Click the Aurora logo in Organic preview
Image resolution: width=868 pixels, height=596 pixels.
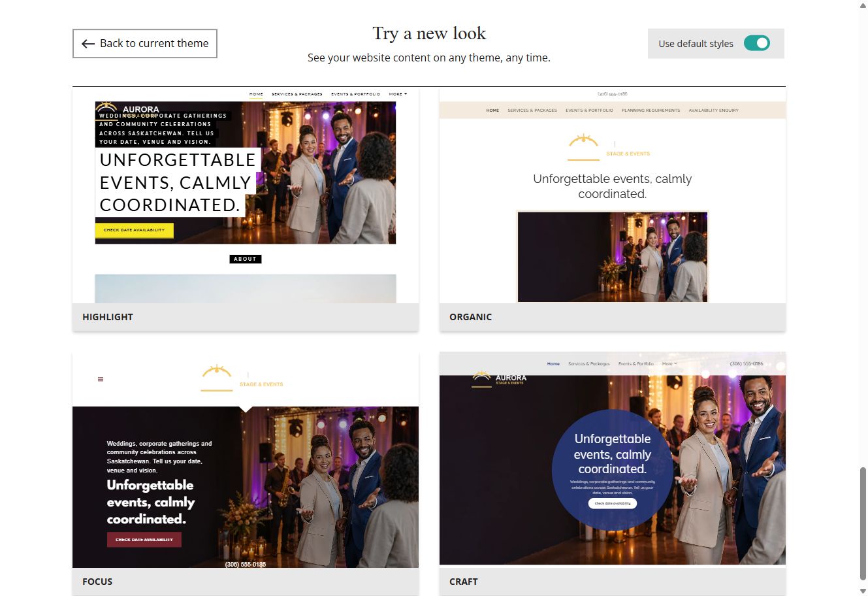tap(609, 147)
